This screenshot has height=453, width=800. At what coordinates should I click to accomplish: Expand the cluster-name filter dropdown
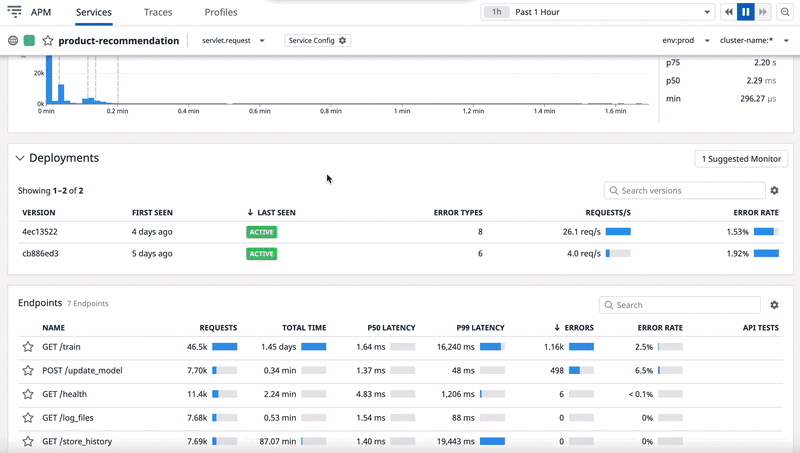(x=755, y=41)
